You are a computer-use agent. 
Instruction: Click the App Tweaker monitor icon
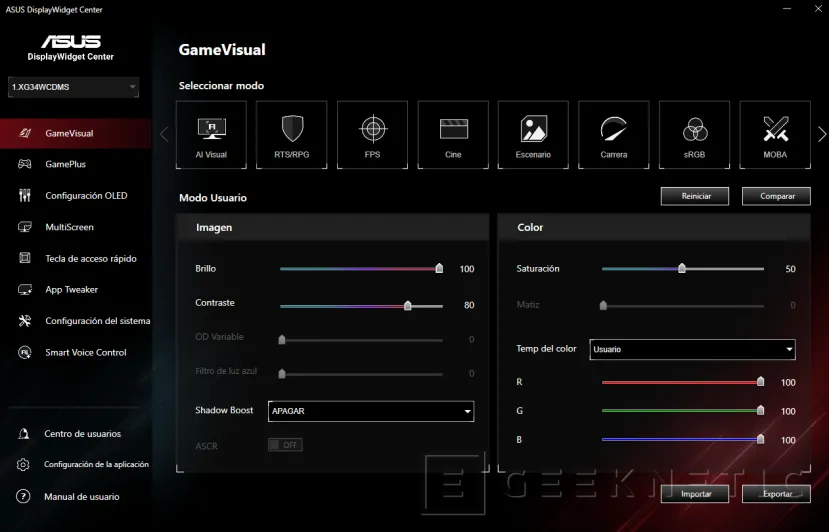(x=25, y=289)
